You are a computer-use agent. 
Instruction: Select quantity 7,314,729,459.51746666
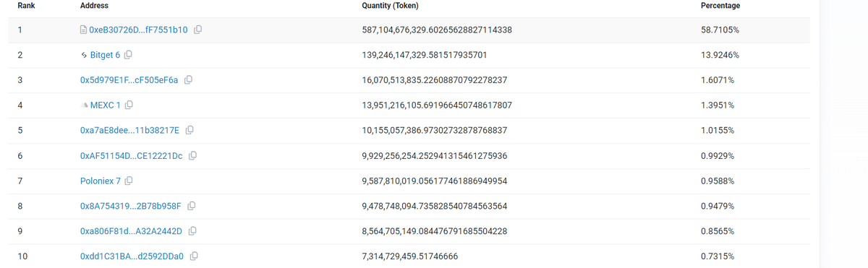coord(409,256)
